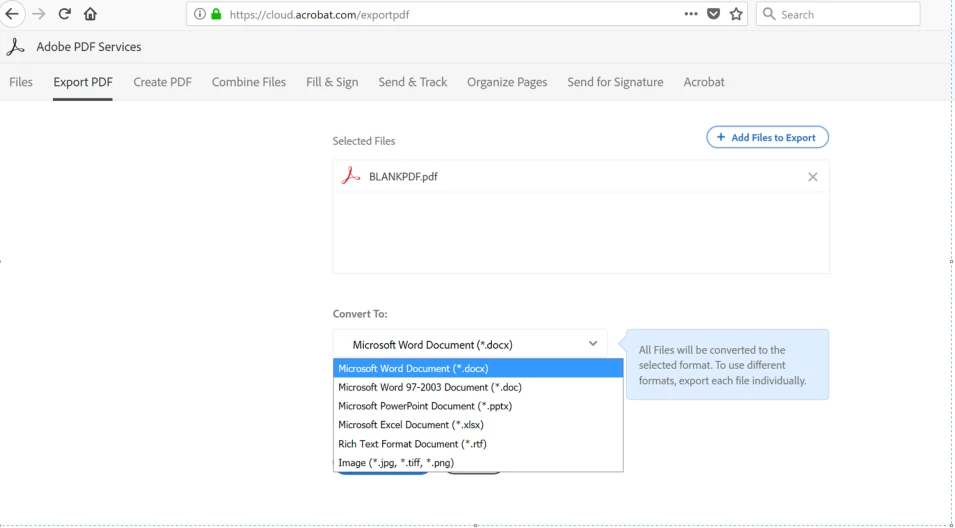
Task: Bookmark this page with star icon
Action: 736,14
